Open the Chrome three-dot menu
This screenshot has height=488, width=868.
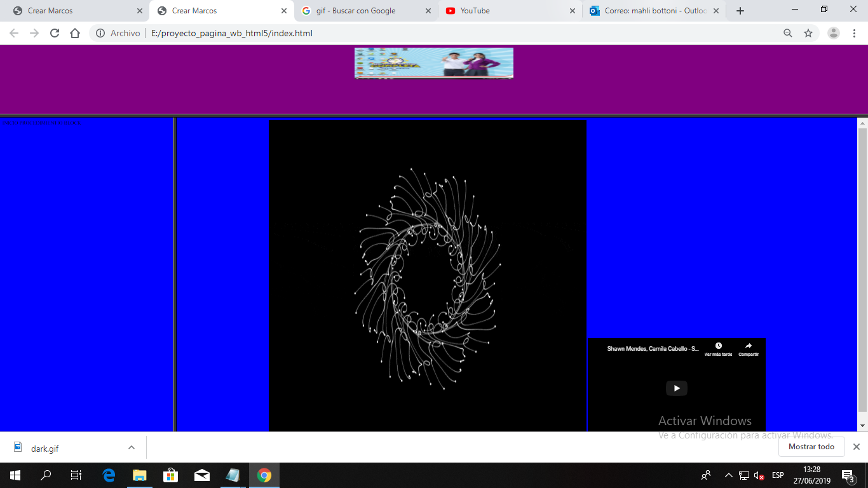point(854,33)
